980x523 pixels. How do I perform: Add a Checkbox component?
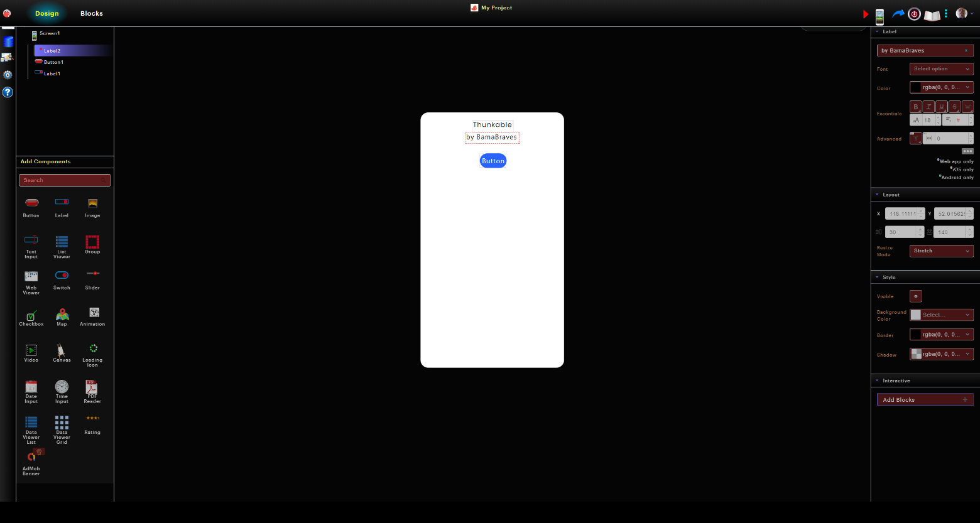(31, 318)
